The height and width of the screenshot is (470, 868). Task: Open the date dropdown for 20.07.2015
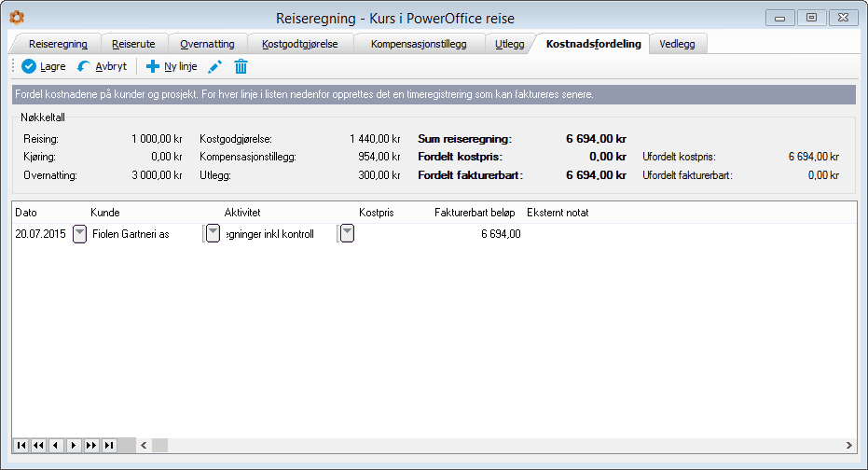click(80, 234)
